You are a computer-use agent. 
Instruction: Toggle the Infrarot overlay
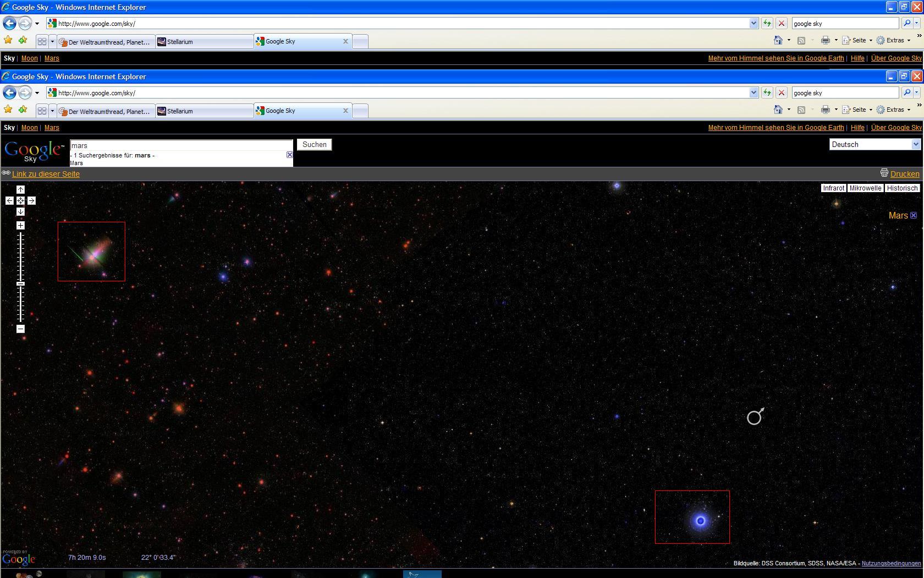tap(833, 188)
